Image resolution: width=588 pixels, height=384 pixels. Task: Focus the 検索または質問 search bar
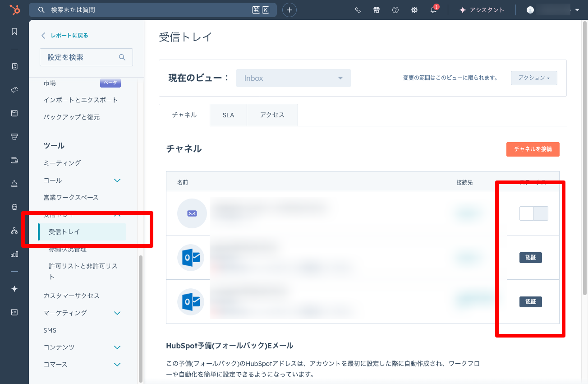153,10
